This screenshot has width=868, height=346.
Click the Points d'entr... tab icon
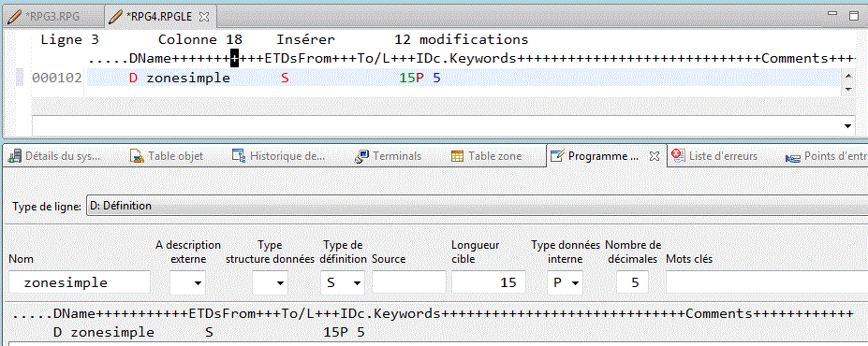(793, 158)
